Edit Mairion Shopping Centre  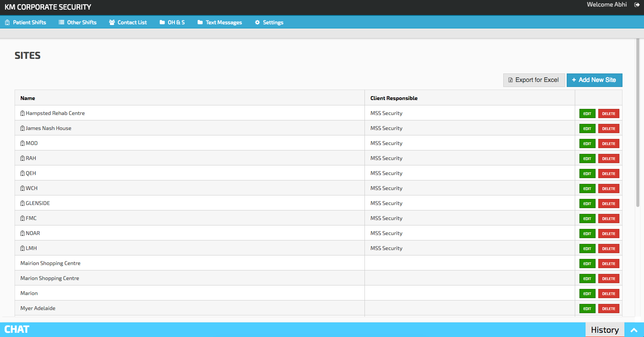(587, 264)
